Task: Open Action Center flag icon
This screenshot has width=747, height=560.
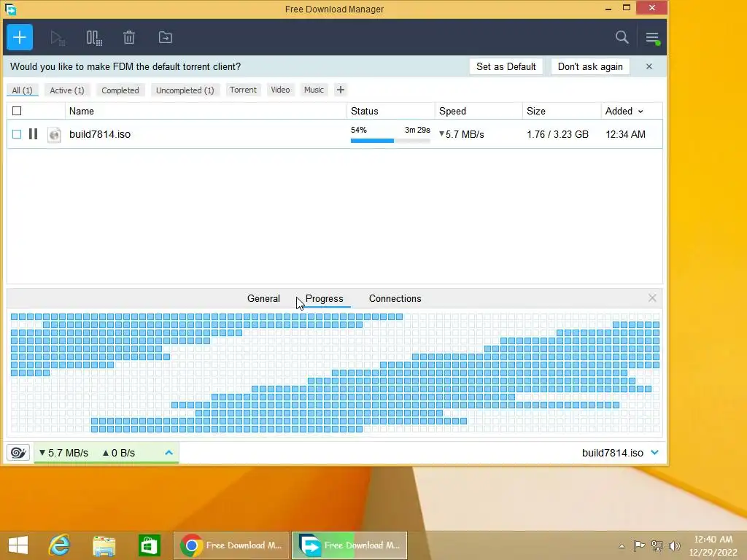Action: (639, 545)
